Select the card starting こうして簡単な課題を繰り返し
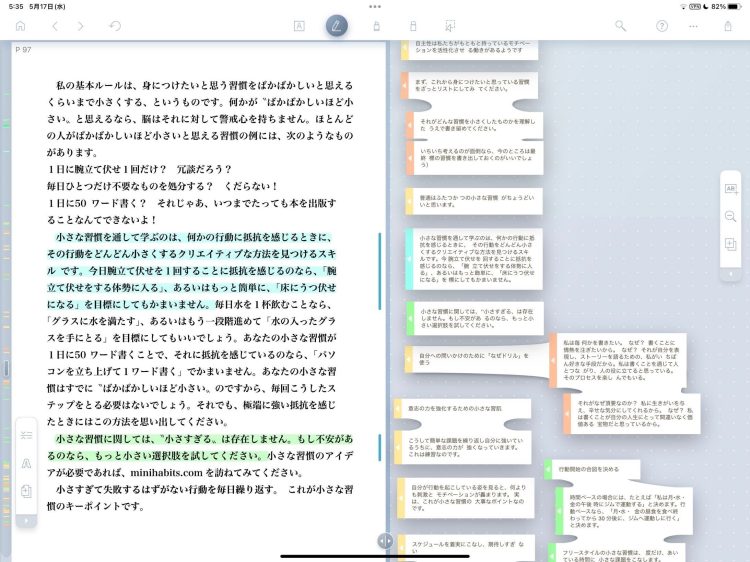Viewport: 750px width, 562px height. 463,447
